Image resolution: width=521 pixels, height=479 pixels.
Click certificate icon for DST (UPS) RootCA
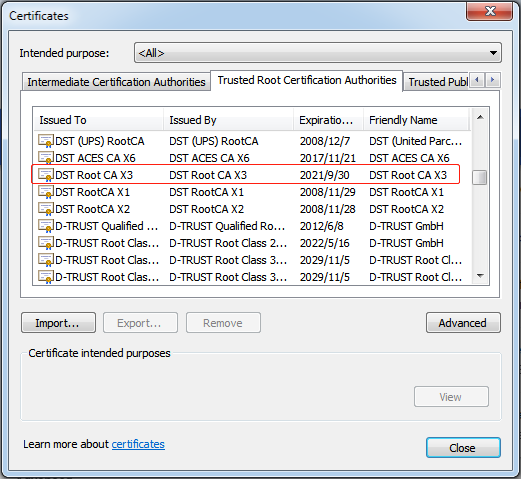coord(46,141)
